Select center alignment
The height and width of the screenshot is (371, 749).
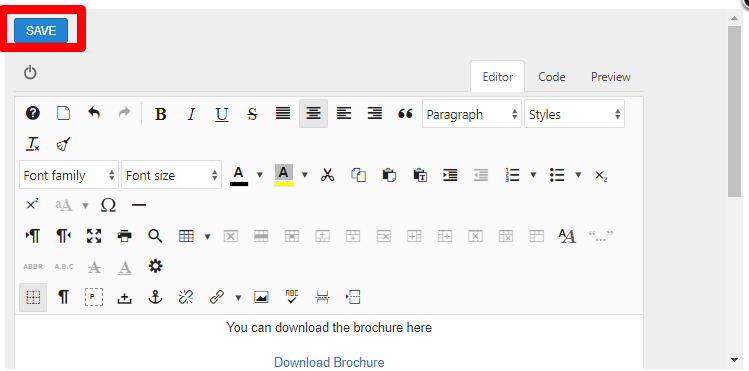click(313, 114)
